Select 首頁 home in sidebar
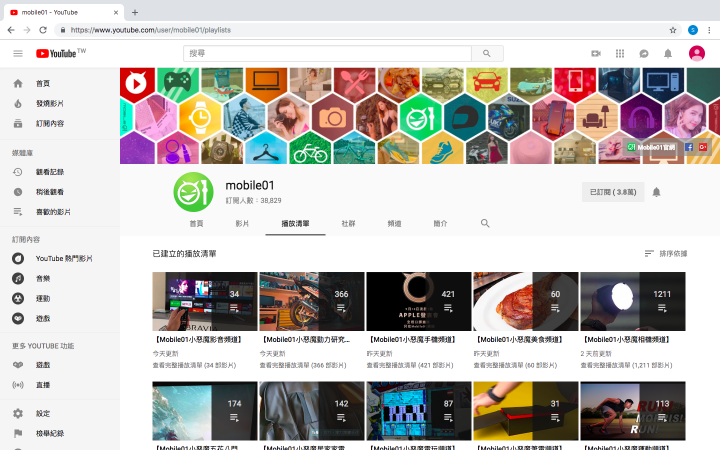This screenshot has width=720, height=450. click(x=60, y=84)
